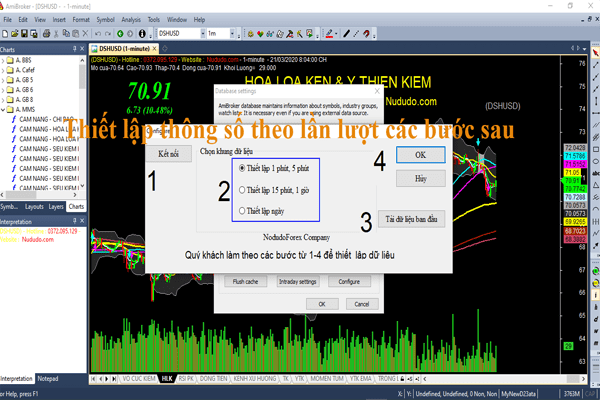This screenshot has height=400, width=600.
Task: Click the Charts tree horizontal scrollbar
Action: 39,195
